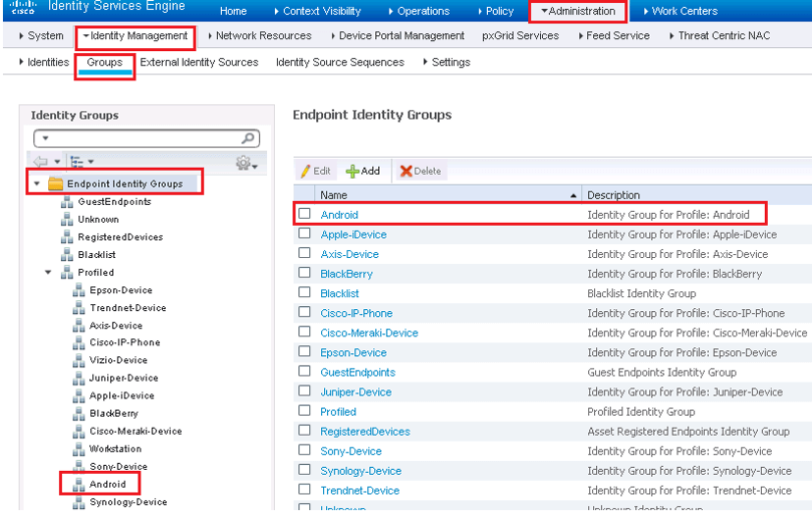Check the Apple-iDevice row checkbox
Image resolution: width=812 pixels, height=517 pixels.
(x=304, y=233)
